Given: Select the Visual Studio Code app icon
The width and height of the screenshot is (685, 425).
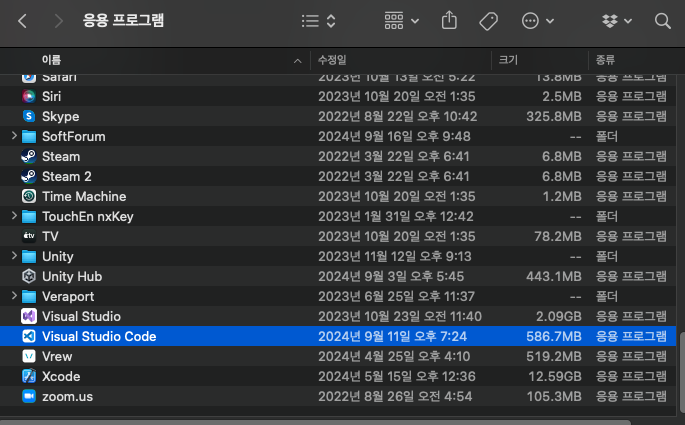Looking at the screenshot, I should (29, 336).
